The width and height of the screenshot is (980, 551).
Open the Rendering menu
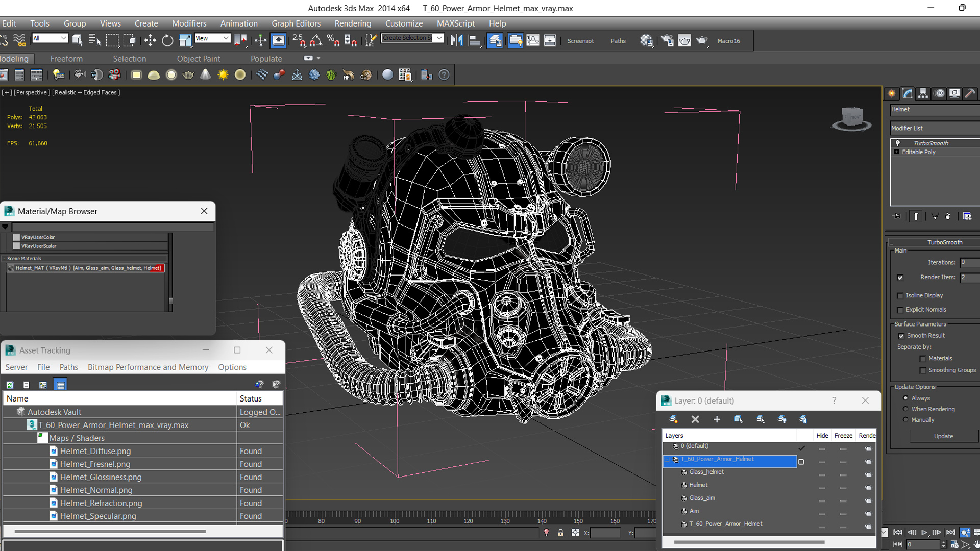pos(353,23)
